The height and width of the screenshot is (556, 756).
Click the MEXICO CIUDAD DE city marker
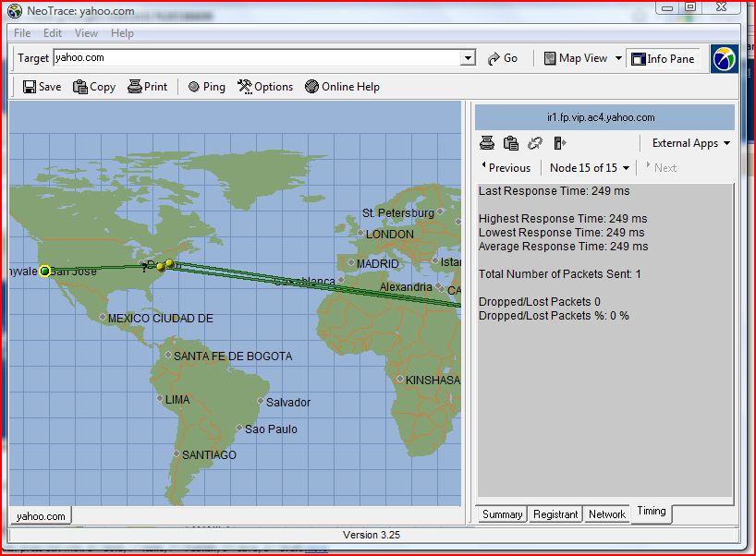[103, 317]
